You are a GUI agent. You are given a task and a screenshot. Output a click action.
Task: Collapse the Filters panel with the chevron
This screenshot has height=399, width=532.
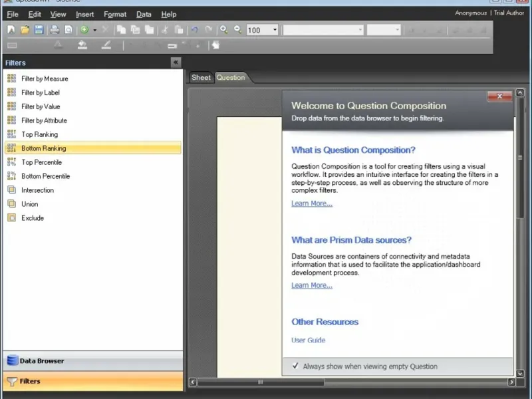pyautogui.click(x=176, y=63)
